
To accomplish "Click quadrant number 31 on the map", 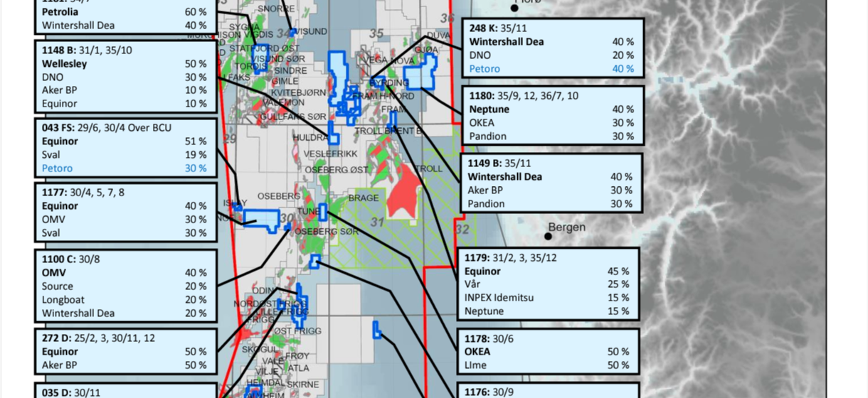I will pyautogui.click(x=378, y=222).
